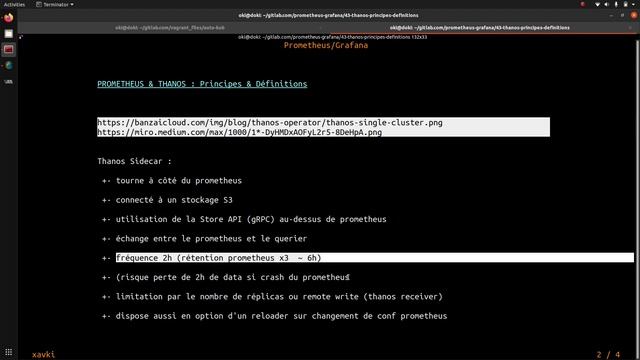Click 'tourne à côté du prometheus' line

pos(179,180)
